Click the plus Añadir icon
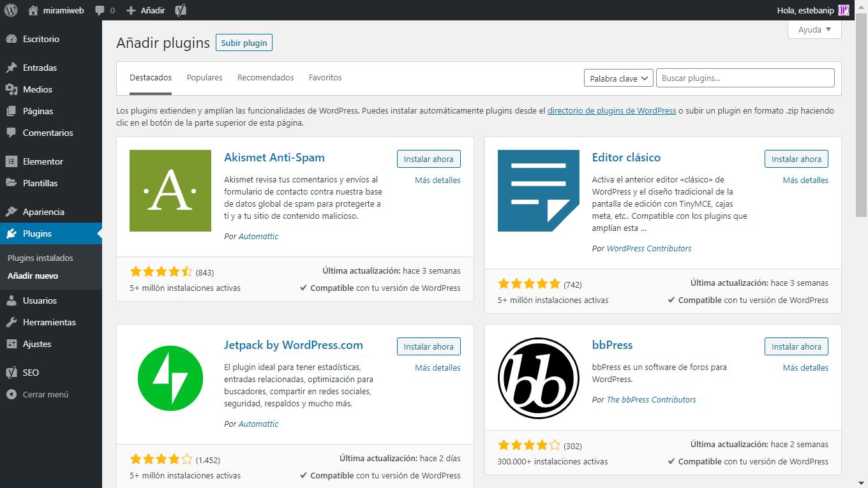Screen dimensions: 868x488 (131, 10)
